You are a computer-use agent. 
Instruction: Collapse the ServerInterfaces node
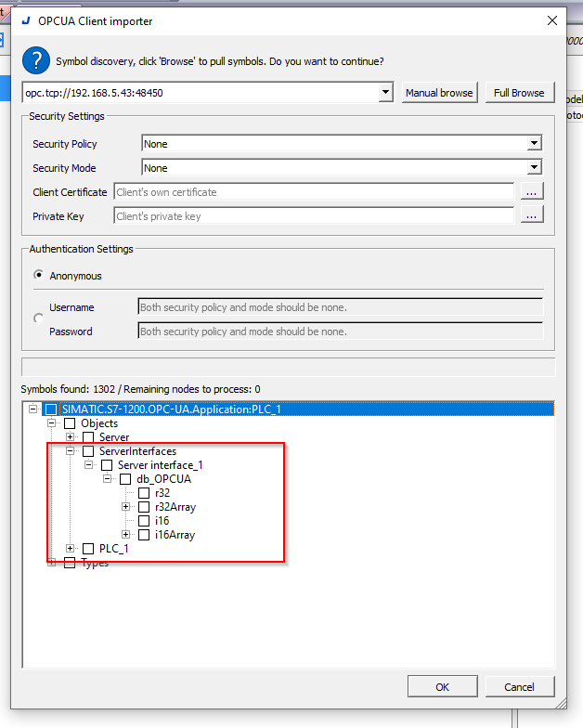71,451
